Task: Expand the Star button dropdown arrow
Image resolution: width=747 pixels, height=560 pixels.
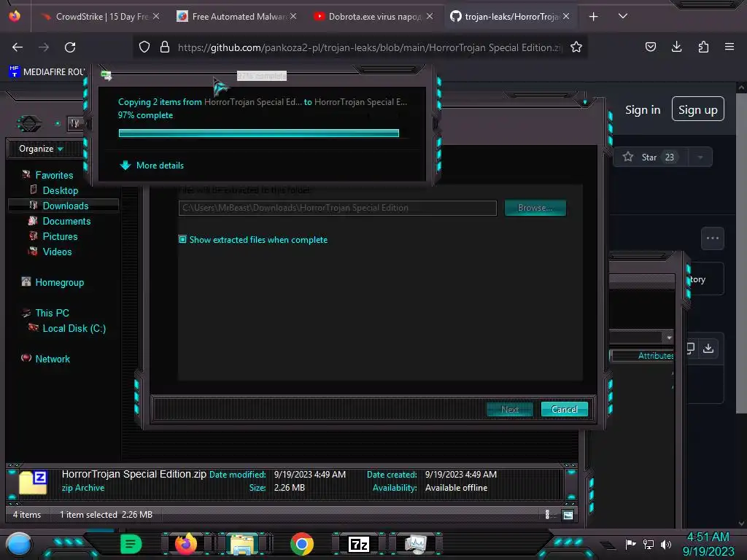Action: point(700,157)
